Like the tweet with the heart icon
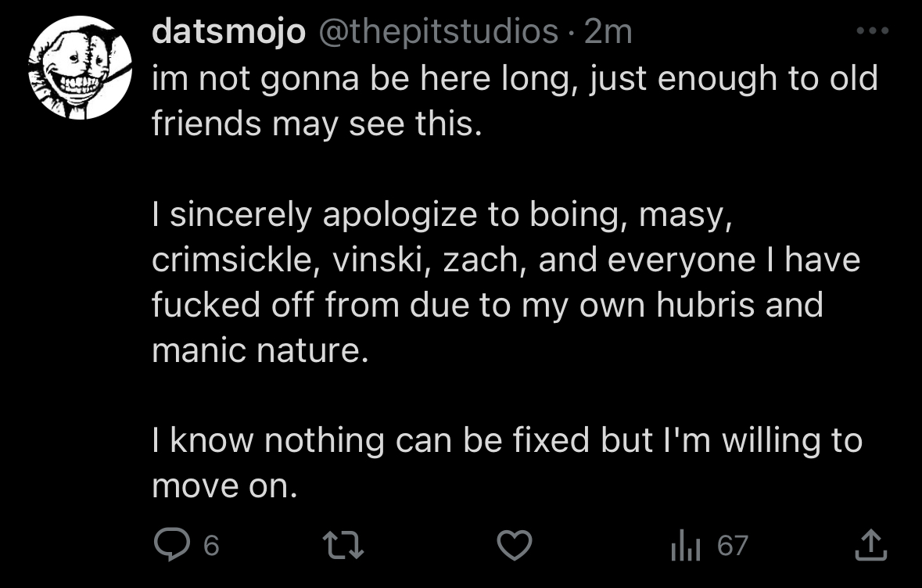 (x=515, y=545)
